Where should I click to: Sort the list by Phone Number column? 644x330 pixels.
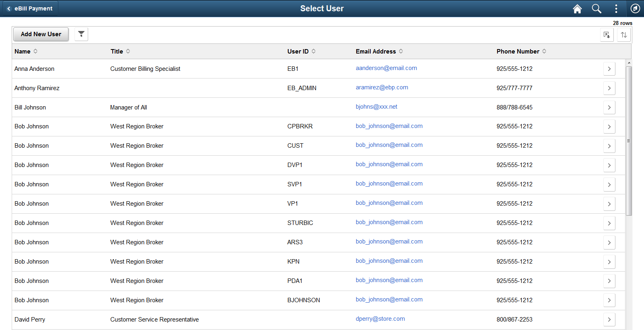521,52
